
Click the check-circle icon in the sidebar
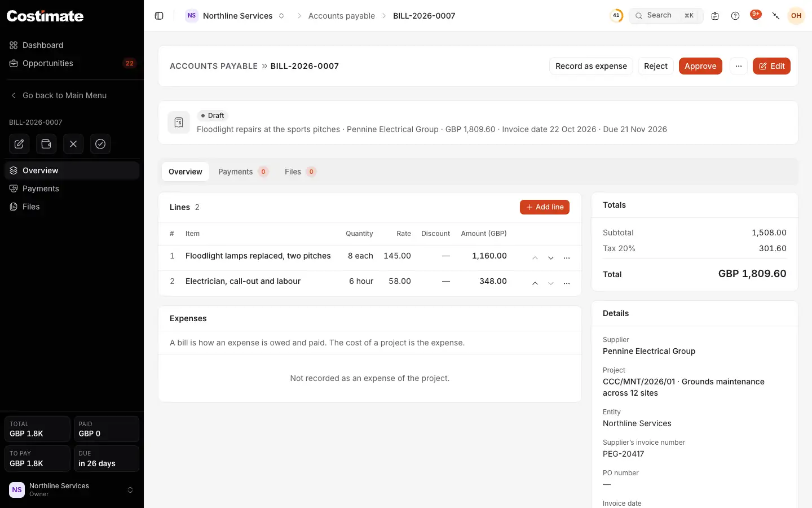coord(100,144)
